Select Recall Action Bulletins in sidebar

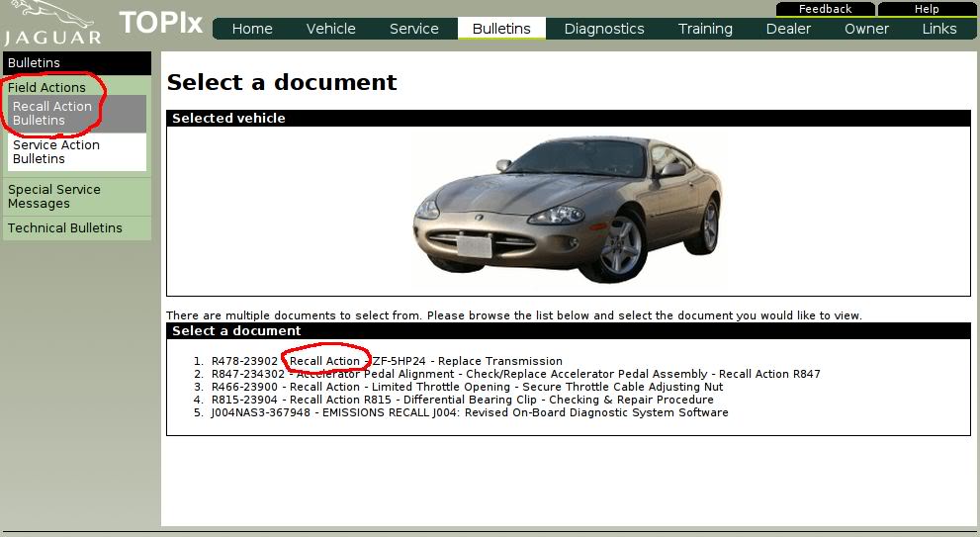click(x=77, y=114)
